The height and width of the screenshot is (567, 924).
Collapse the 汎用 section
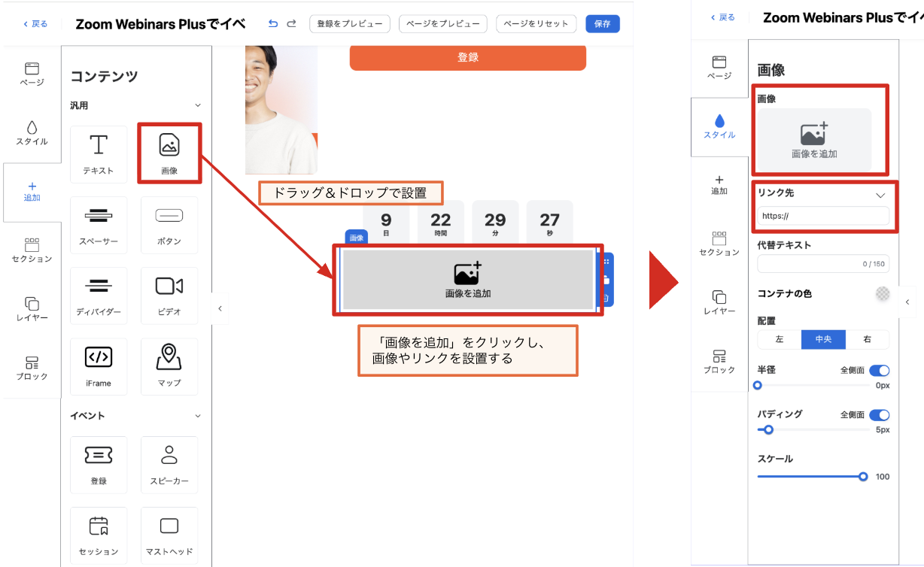click(x=198, y=106)
